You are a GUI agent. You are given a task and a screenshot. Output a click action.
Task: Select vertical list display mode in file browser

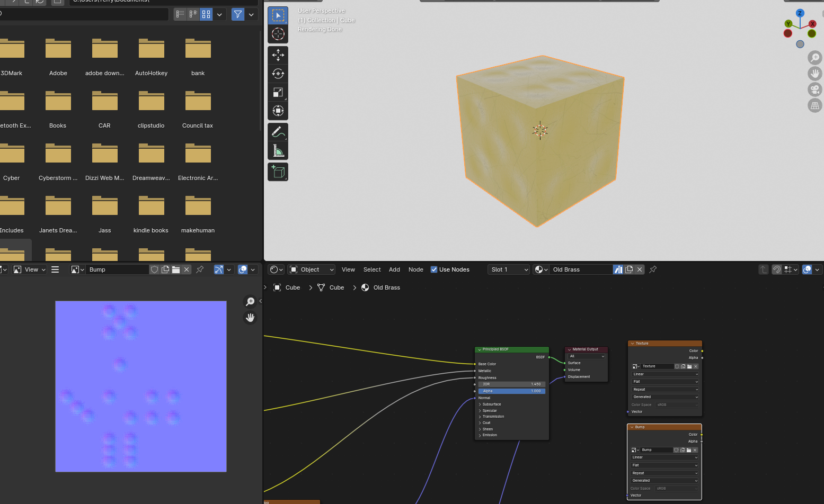click(x=181, y=14)
